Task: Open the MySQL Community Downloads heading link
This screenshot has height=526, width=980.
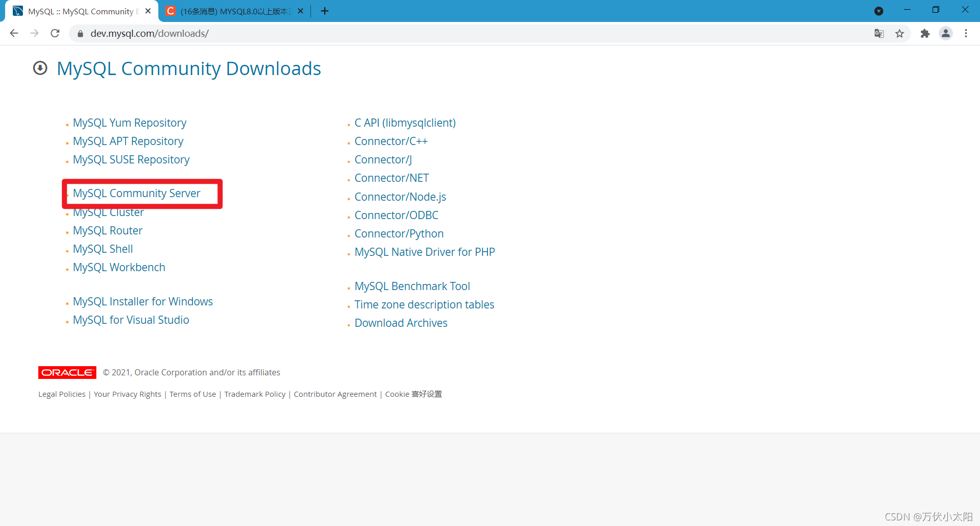Action: coord(189,68)
